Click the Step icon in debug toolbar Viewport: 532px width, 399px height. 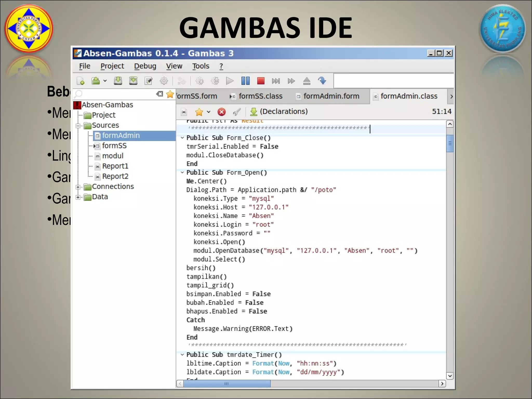(276, 81)
